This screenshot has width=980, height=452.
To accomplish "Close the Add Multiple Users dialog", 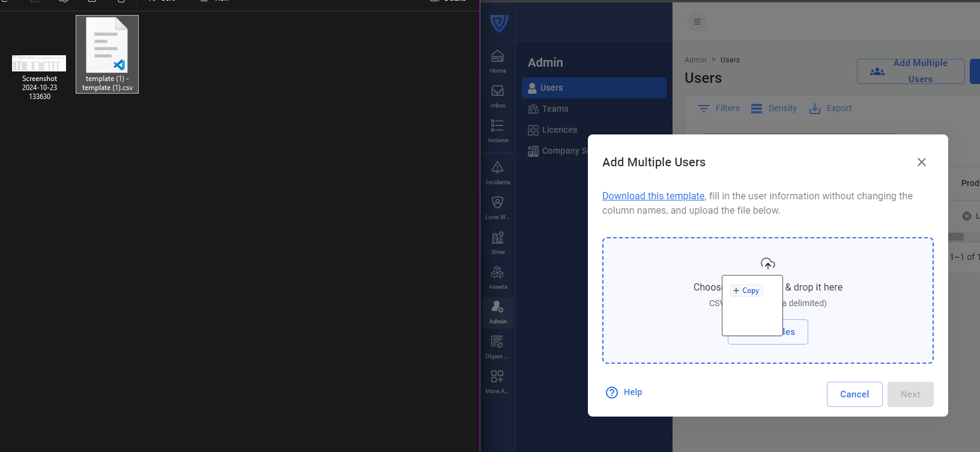I will click(x=921, y=162).
